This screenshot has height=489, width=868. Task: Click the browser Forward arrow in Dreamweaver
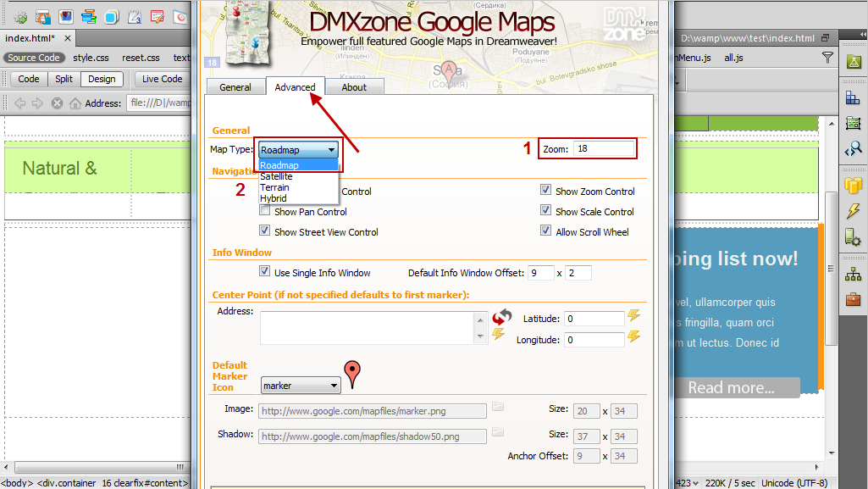point(37,103)
